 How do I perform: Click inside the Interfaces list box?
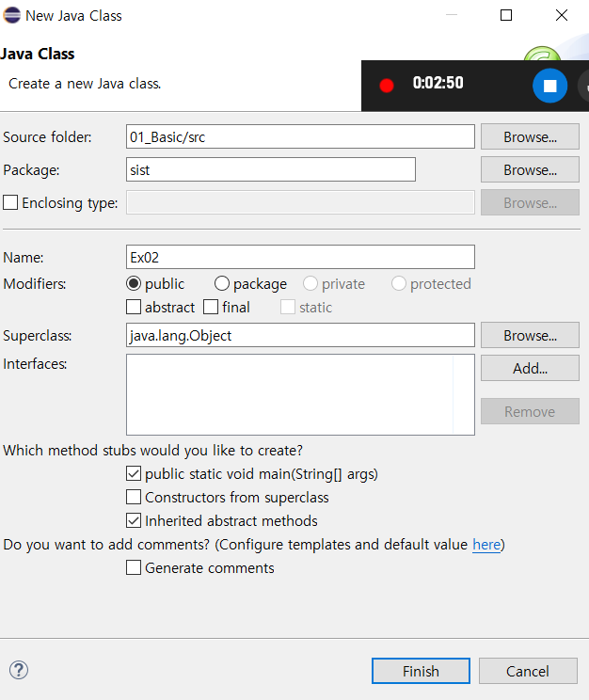pyautogui.click(x=300, y=394)
